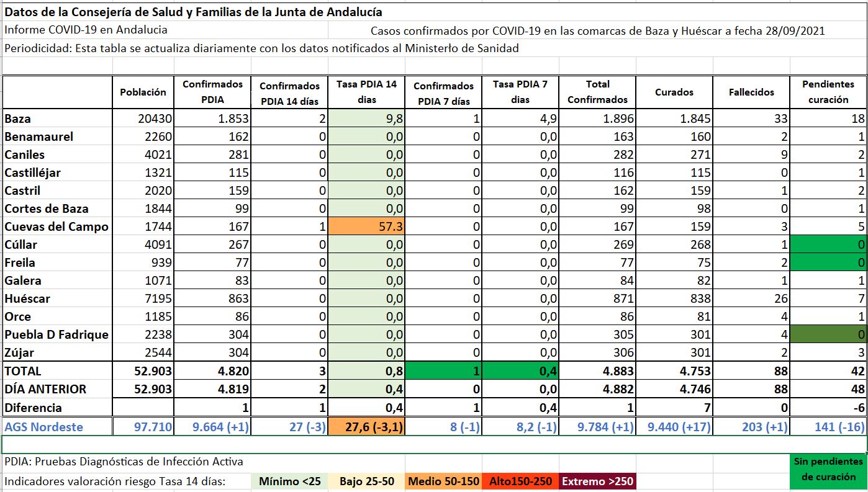Select the Baza row label cell
The width and height of the screenshot is (868, 492).
click(57, 119)
